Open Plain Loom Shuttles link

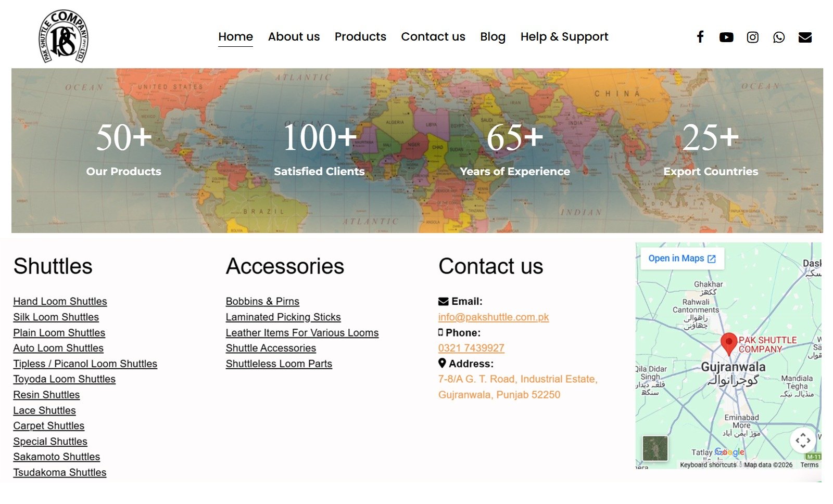click(x=59, y=333)
